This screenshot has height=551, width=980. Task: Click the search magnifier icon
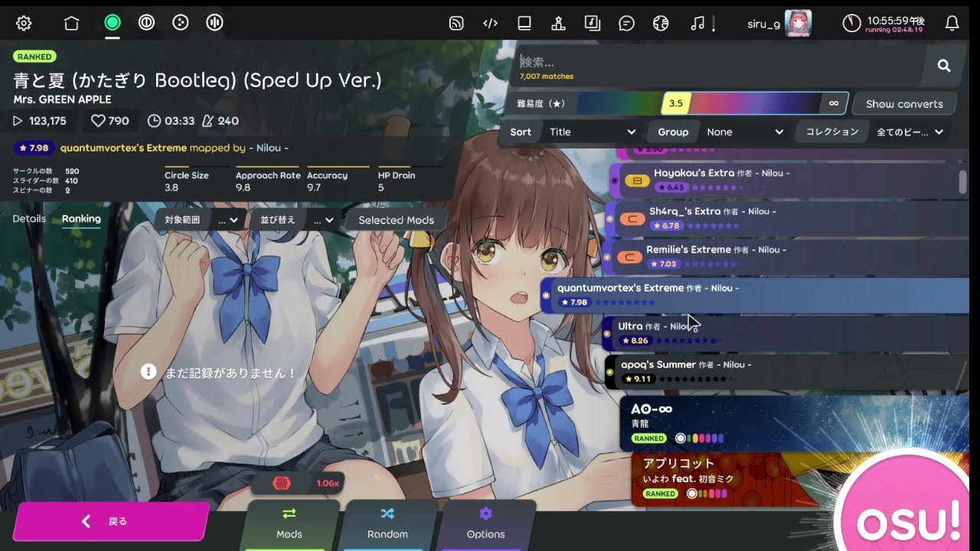944,66
